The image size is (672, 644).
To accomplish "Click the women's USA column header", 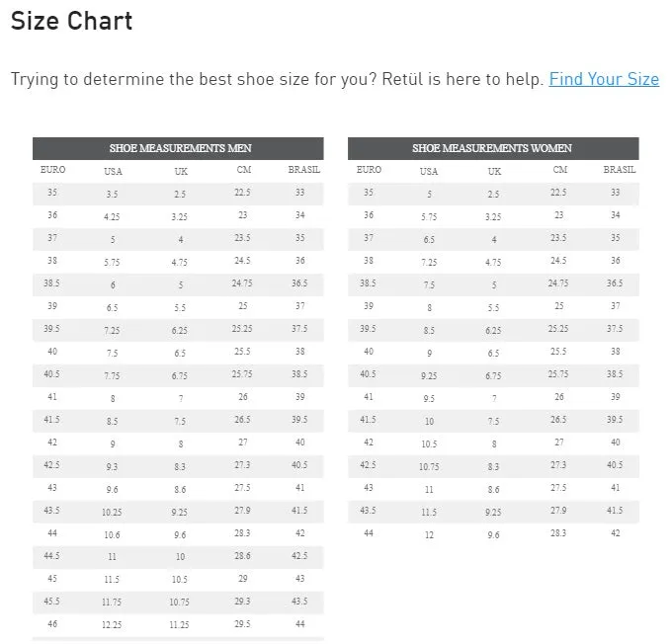I will pyautogui.click(x=429, y=172).
